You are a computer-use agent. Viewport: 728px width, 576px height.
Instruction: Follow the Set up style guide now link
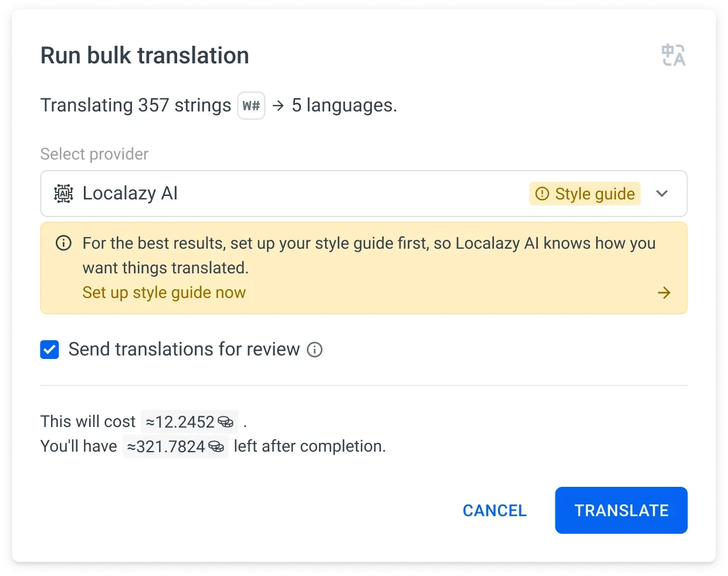coord(164,293)
